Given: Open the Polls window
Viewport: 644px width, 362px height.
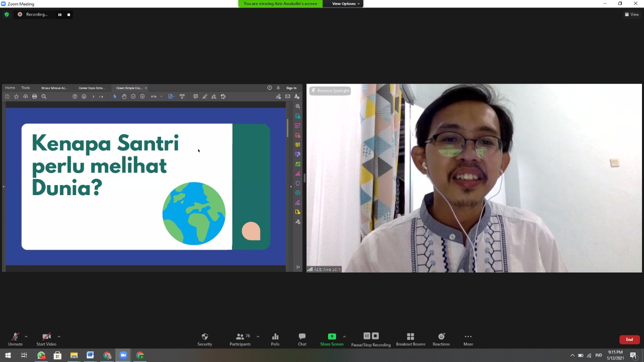Looking at the screenshot, I should [275, 339].
